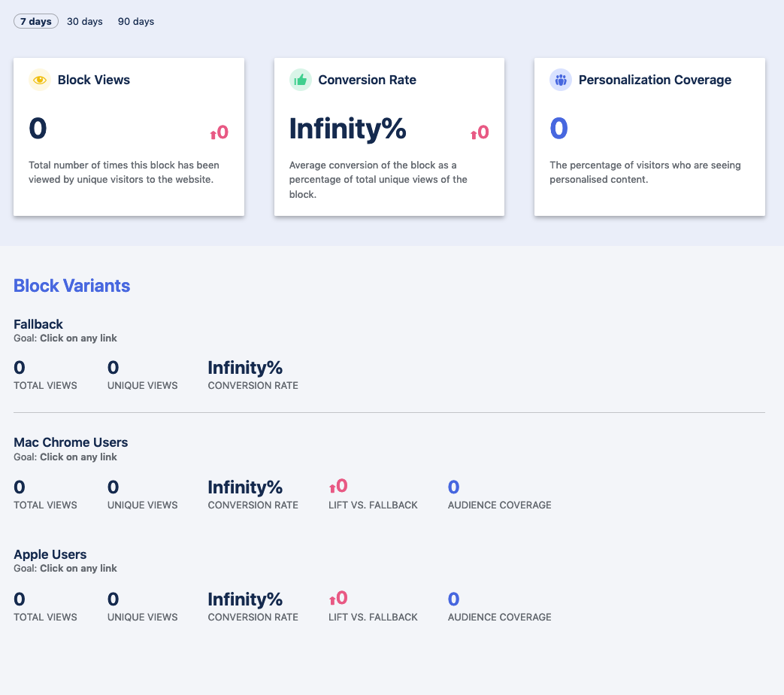The image size is (784, 695).
Task: Click UNIQUE VIEWS label under Apple Users
Action: 143,617
